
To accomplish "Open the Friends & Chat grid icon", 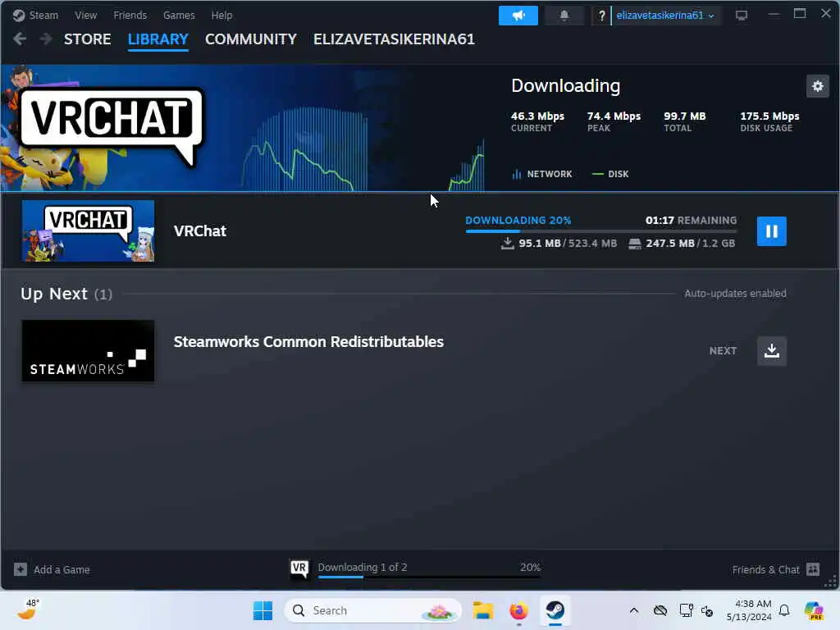I will click(813, 569).
